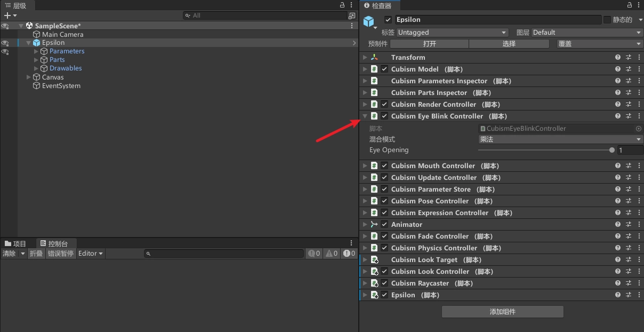
Task: Open the object picker for the script field
Action: 639,129
